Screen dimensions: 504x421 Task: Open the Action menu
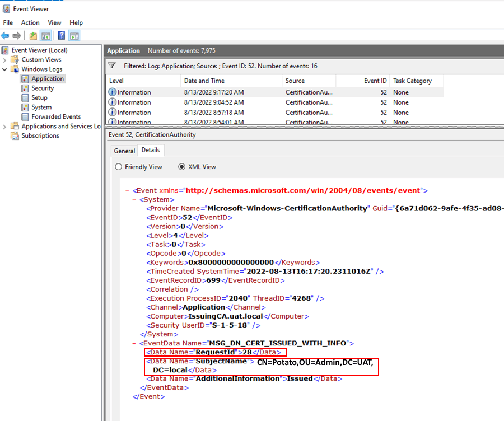click(x=30, y=22)
